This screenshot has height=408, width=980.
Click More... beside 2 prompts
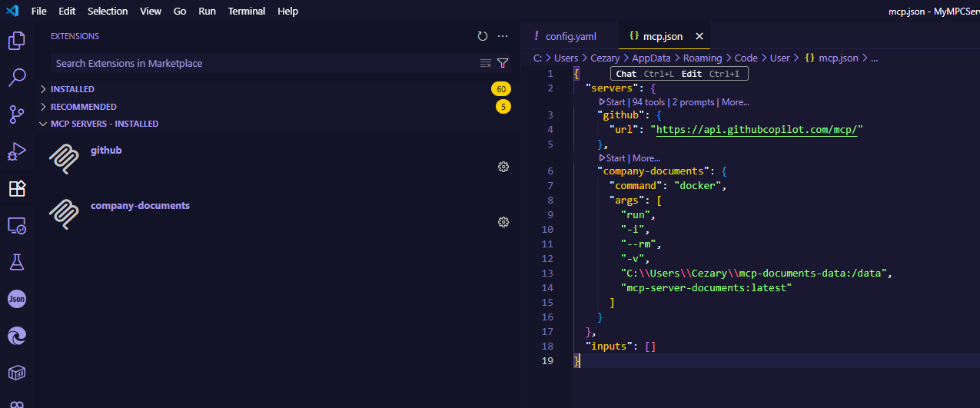(x=736, y=102)
